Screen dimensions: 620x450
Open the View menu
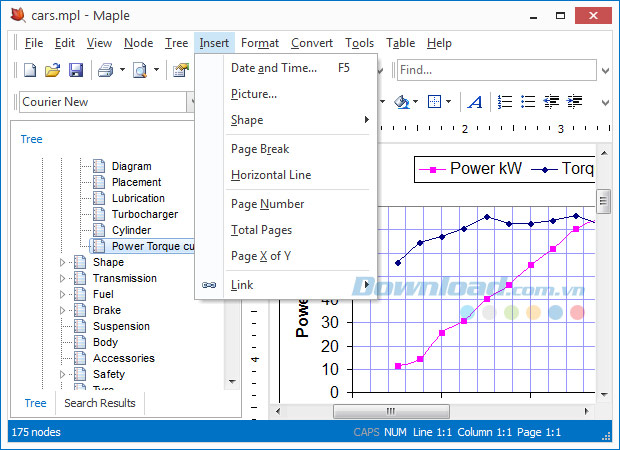coord(99,43)
